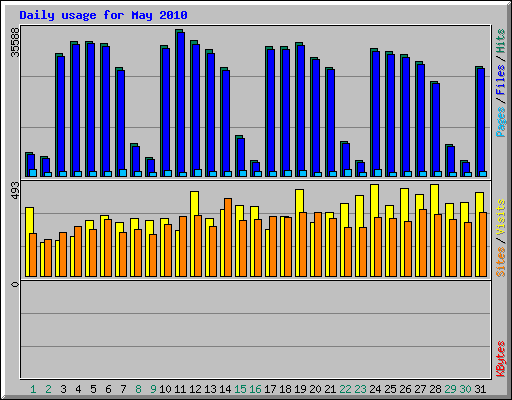The width and height of the screenshot is (512, 400).
Task: Click day label '15' on the x-axis
Action: [x=240, y=389]
